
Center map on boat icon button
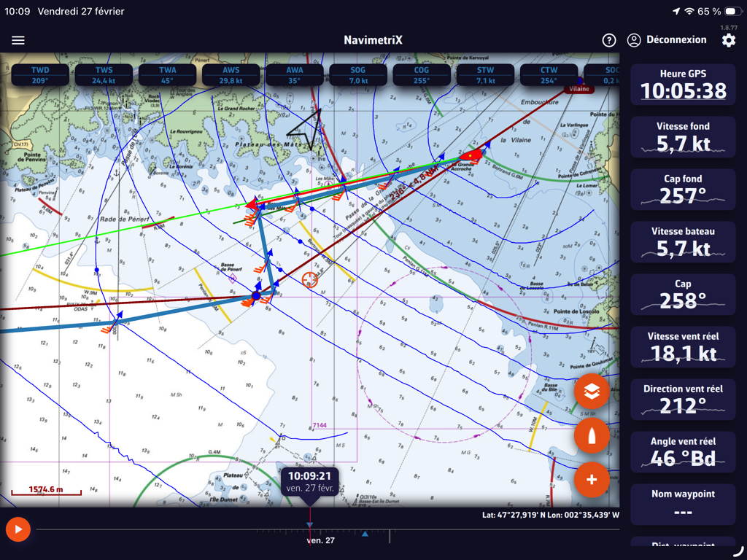point(592,436)
